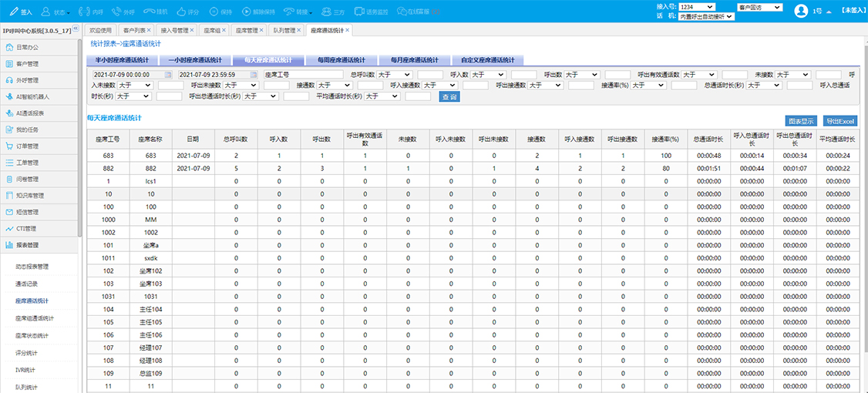Click the 导出Excel export button
Screen dimensions: 868x393
click(x=839, y=121)
